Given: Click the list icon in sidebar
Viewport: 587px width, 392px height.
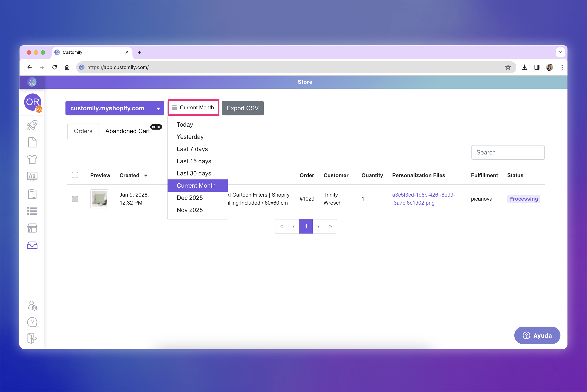Looking at the screenshot, I should (x=32, y=211).
